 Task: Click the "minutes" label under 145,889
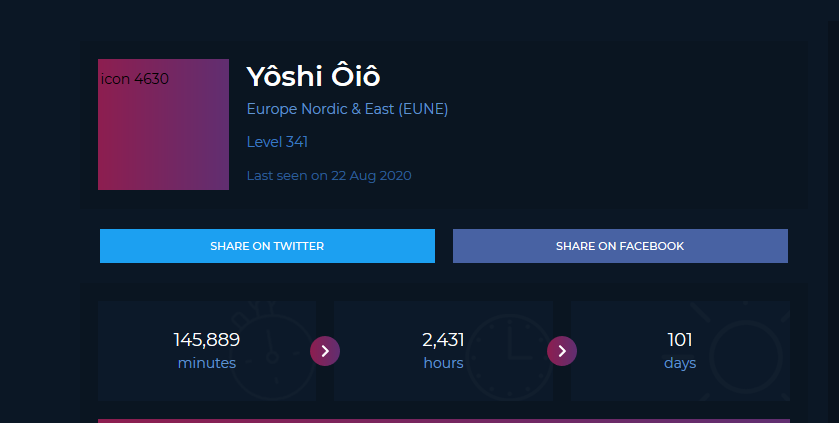point(206,363)
